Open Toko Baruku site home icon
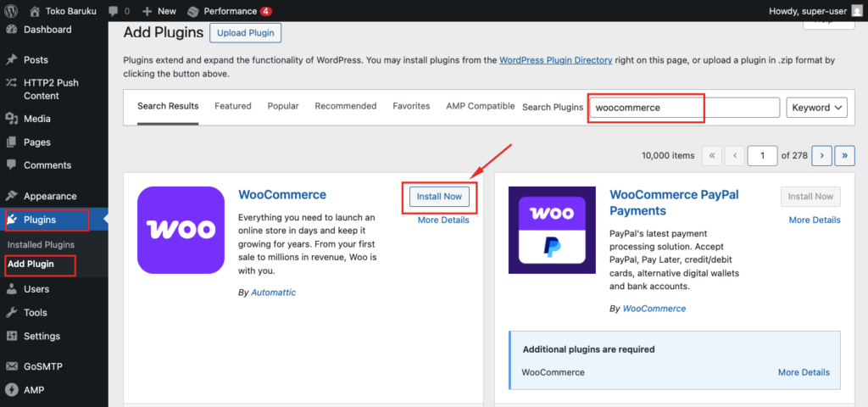 35,11
